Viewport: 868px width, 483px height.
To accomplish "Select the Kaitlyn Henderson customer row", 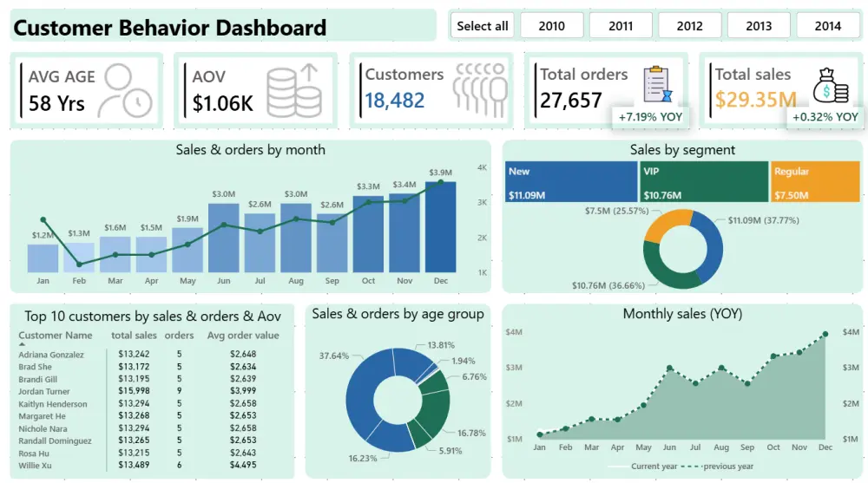I will coord(149,404).
